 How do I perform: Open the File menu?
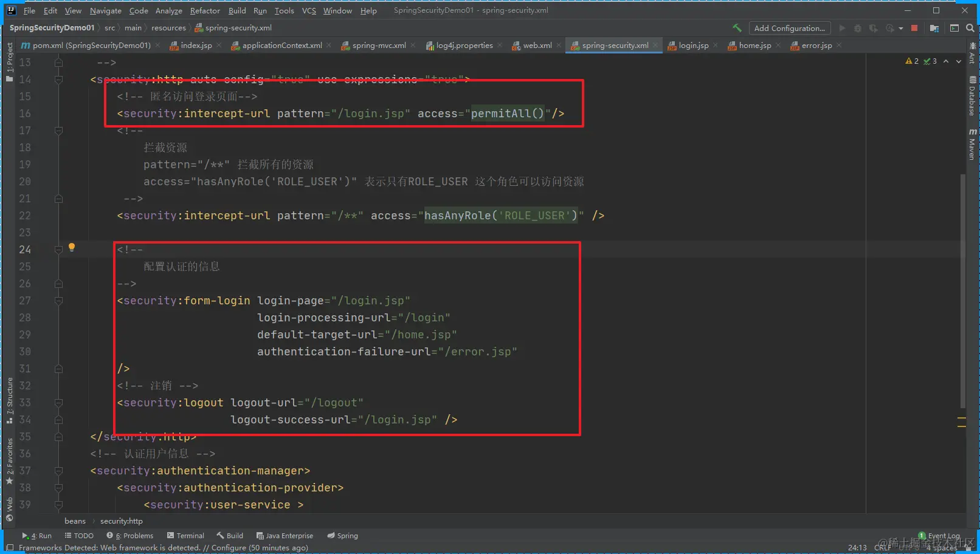point(29,10)
